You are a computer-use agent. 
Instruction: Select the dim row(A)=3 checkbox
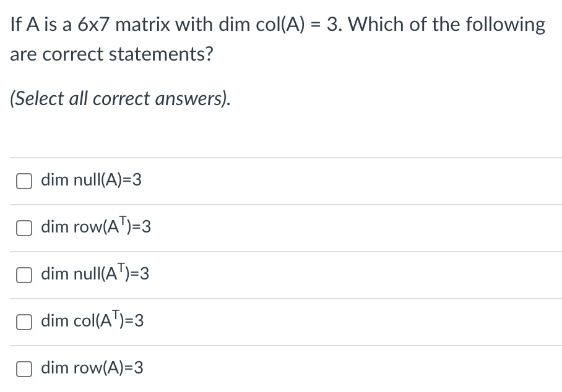click(x=24, y=368)
